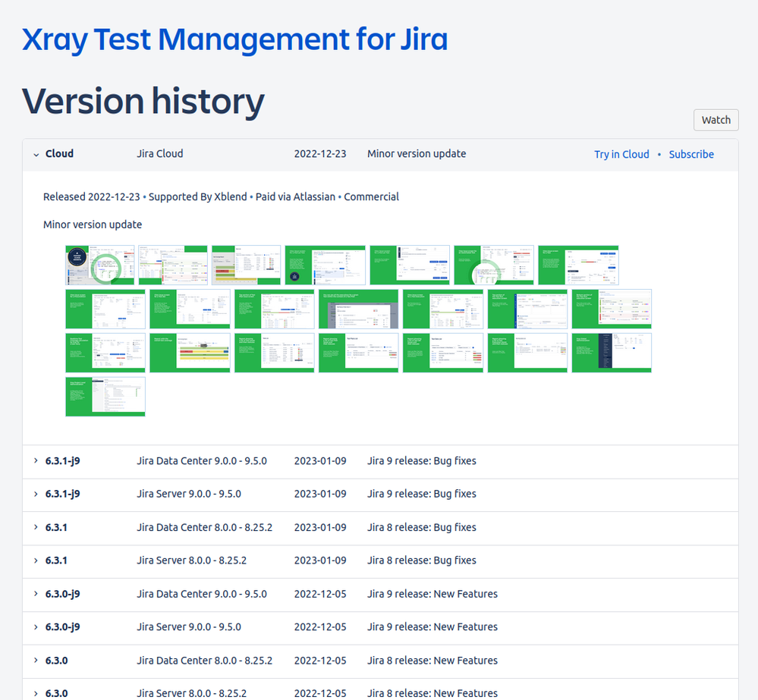Click Jira 8 release: New Features in 6.3.0 Server row

432,693
